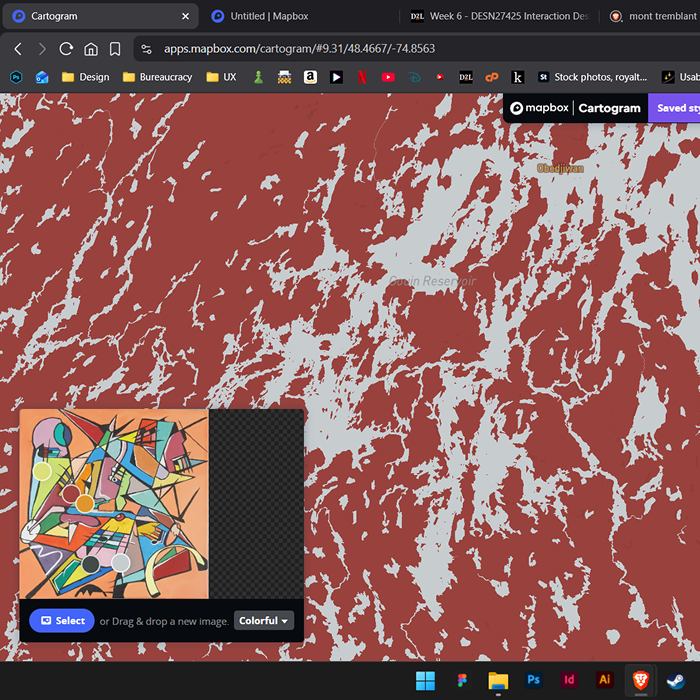Screen dimensions: 700x700
Task: Open the large YouTube bookmark icon
Action: (x=388, y=77)
